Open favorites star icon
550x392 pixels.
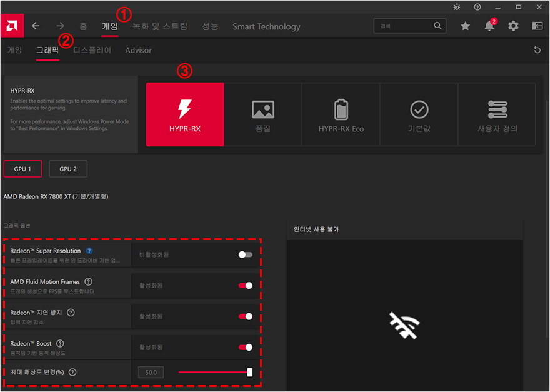click(x=465, y=26)
